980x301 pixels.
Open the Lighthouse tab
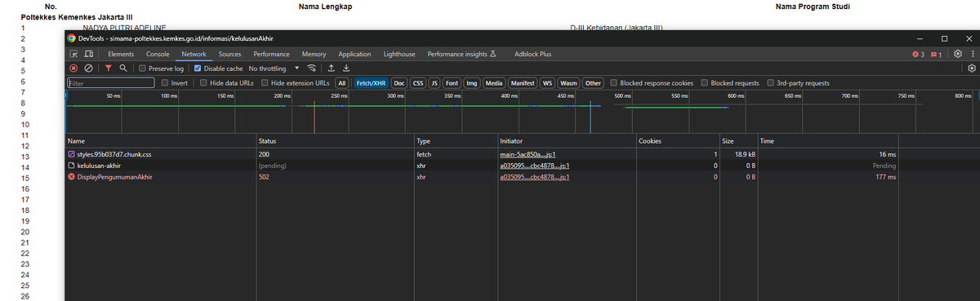[399, 54]
